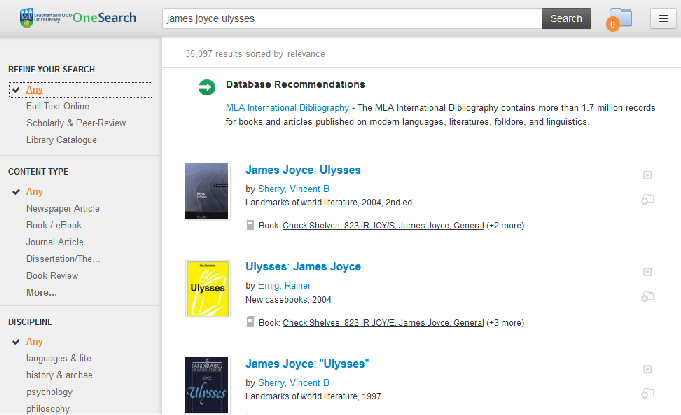Click into the search query field
681x415 pixels.
point(352,19)
